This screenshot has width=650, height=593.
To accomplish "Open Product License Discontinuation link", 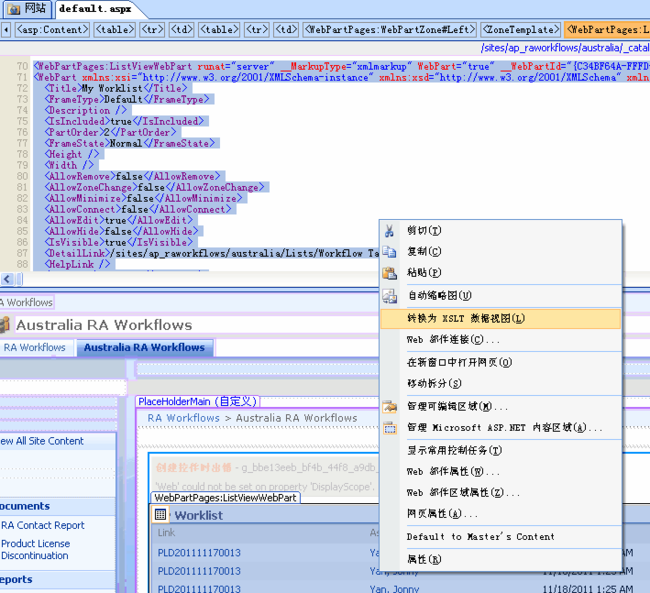I will coord(35,549).
